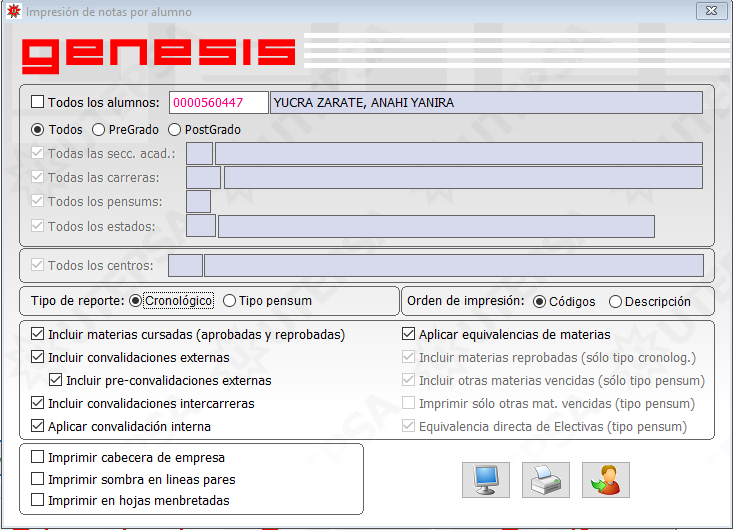Toggle Incluir convalidaciones intercarreras checkbox
This screenshot has width=733, height=530.
tap(37, 403)
